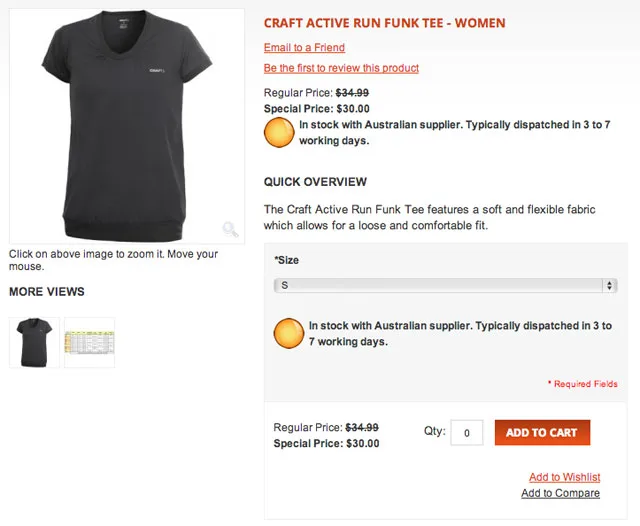This screenshot has height=526, width=640.
Task: Click the Craft logo on the shirt image
Action: 155,71
